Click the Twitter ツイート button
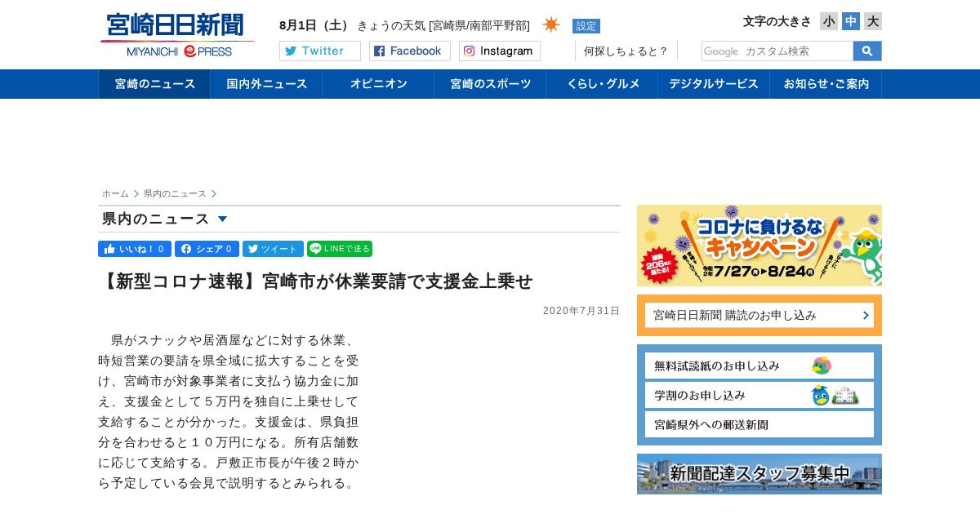Image resolution: width=980 pixels, height=514 pixels. pyautogui.click(x=273, y=249)
